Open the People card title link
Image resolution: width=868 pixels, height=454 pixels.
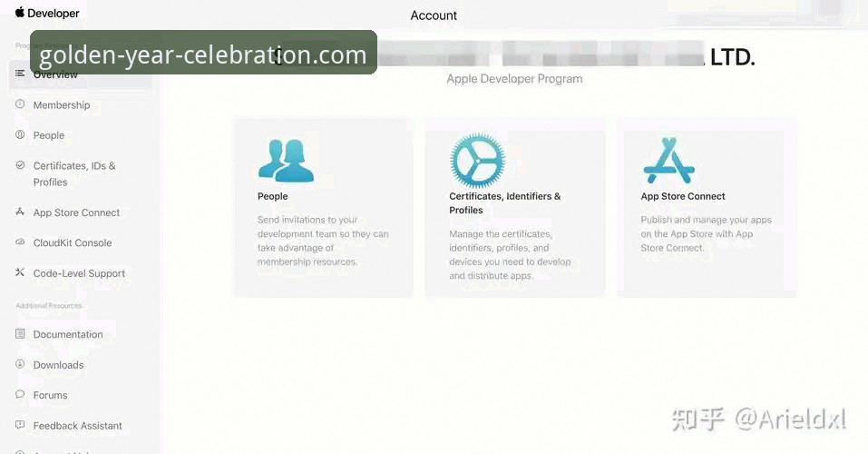(x=272, y=196)
